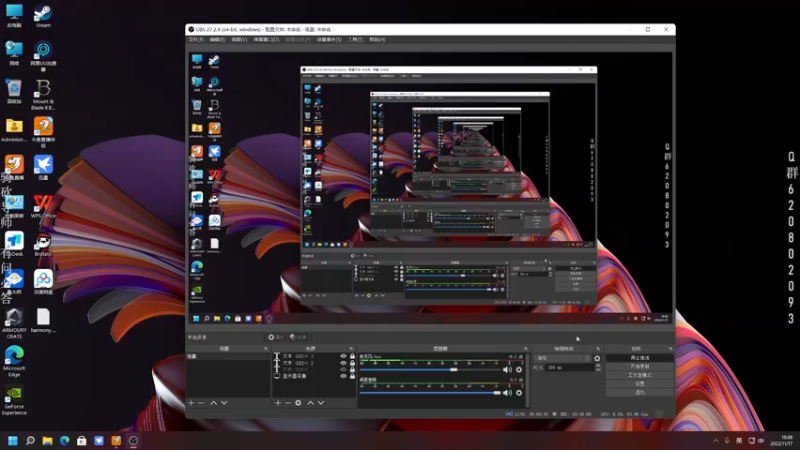This screenshot has width=800, height=450.
Task: Open 工具(T) menu in OBS
Action: click(x=356, y=39)
